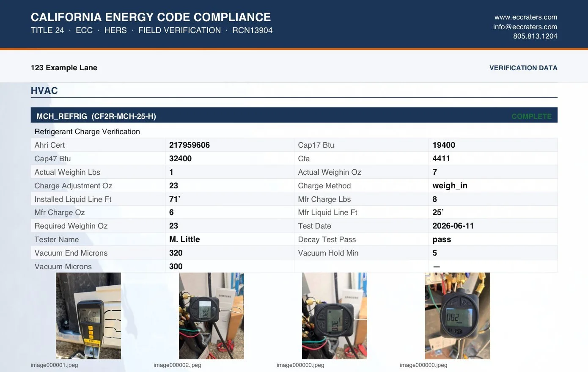This screenshot has width=588, height=372.
Task: Click the info@eccraters.com email address
Action: point(525,27)
